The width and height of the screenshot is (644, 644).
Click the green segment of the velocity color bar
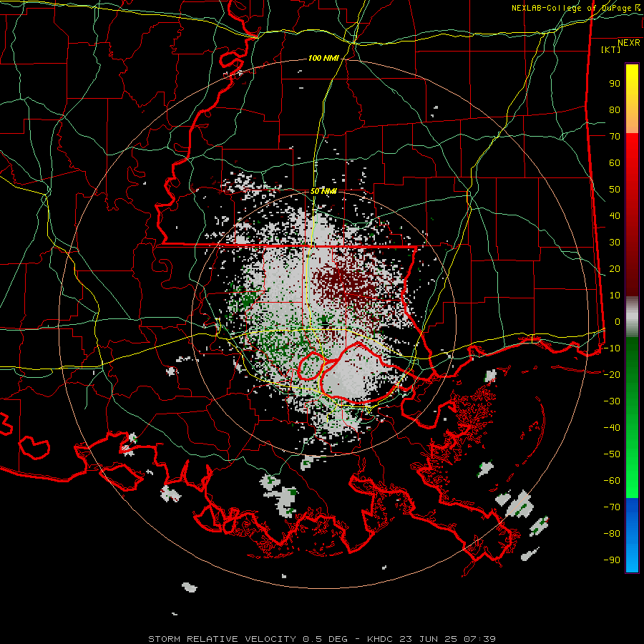click(632, 417)
